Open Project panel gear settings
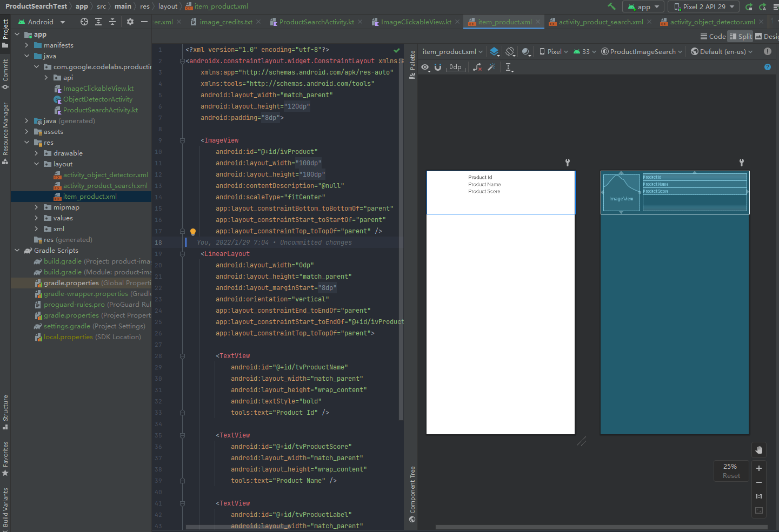779x532 pixels. [x=130, y=22]
